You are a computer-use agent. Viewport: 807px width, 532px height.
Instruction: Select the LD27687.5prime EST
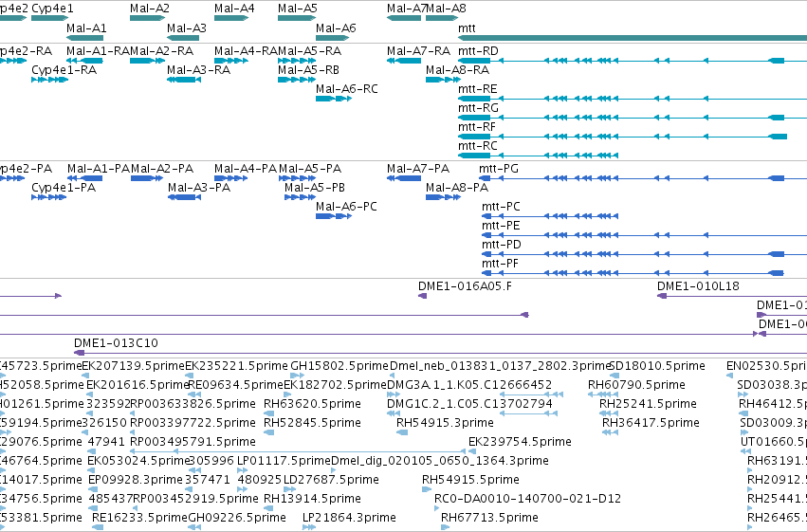click(290, 490)
